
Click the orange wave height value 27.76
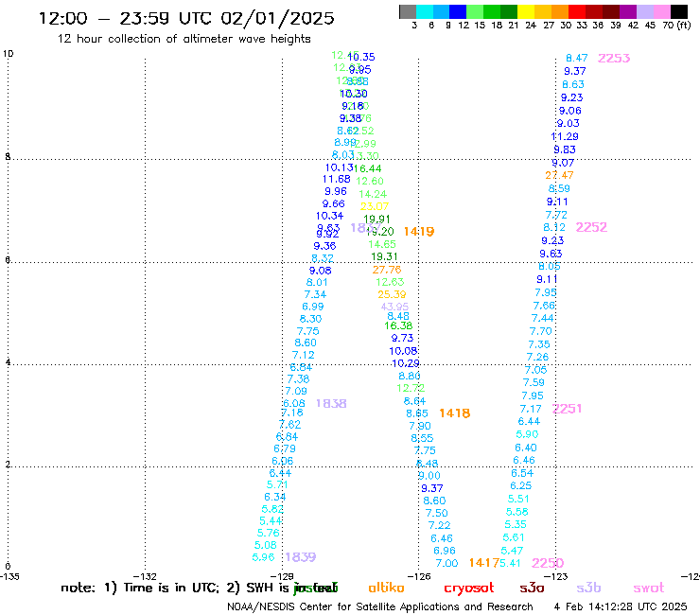[387, 270]
